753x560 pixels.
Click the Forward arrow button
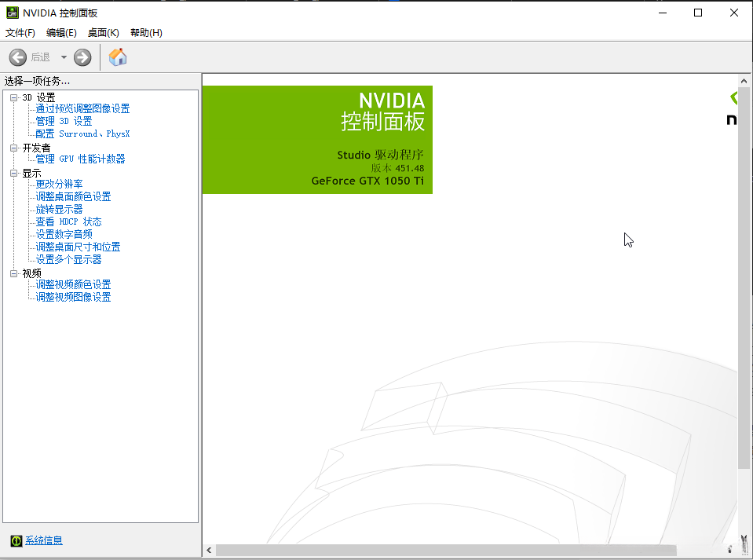(x=82, y=57)
